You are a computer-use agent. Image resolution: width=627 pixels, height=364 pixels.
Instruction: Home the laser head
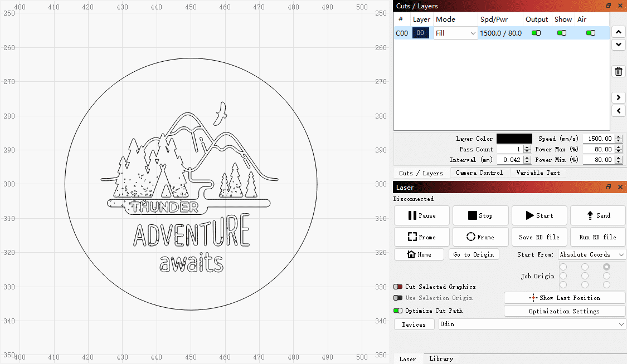point(419,254)
